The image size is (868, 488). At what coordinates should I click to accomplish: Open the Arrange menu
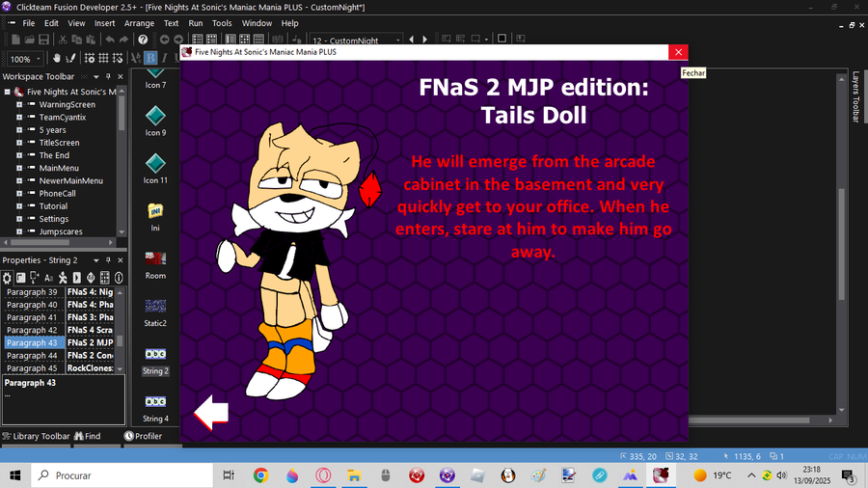[x=139, y=23]
